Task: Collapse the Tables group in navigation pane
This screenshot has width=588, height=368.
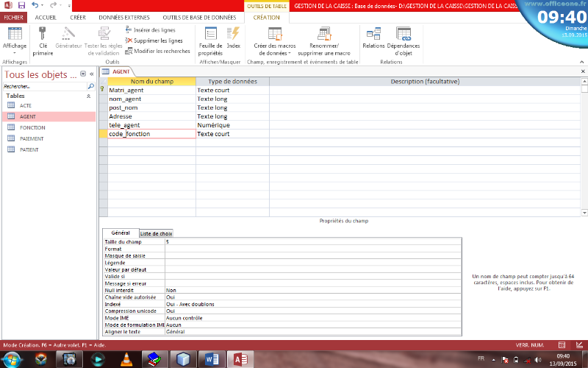Action: coord(89,96)
